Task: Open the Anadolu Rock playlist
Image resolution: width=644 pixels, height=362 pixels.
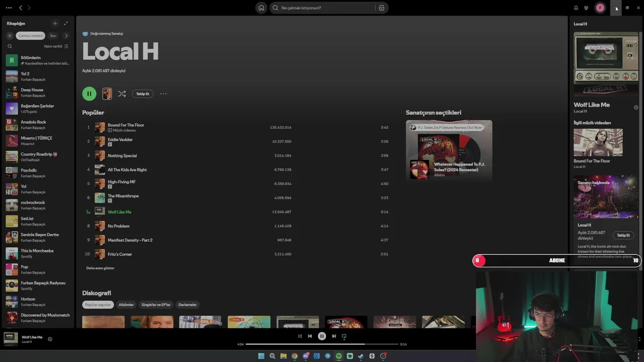Action: coord(38,125)
